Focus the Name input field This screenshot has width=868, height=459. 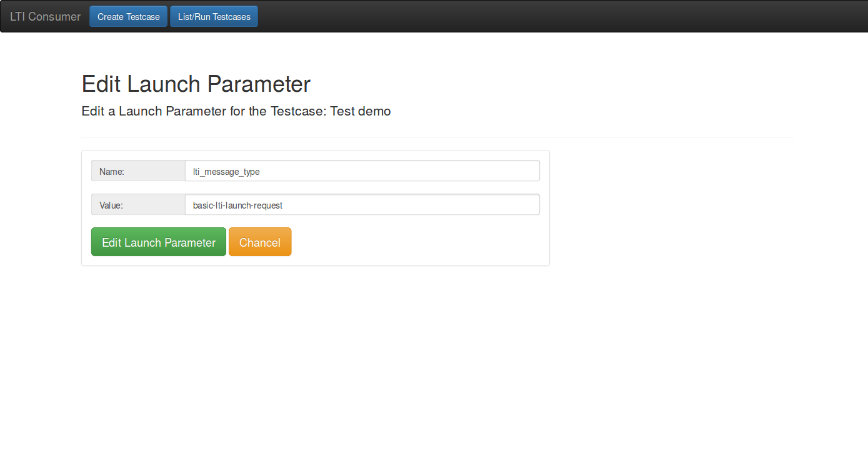coord(362,171)
